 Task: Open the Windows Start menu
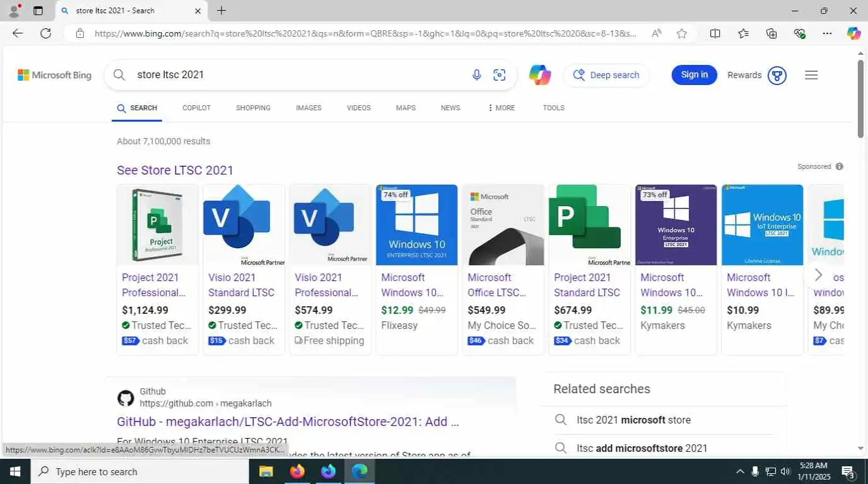coord(15,471)
